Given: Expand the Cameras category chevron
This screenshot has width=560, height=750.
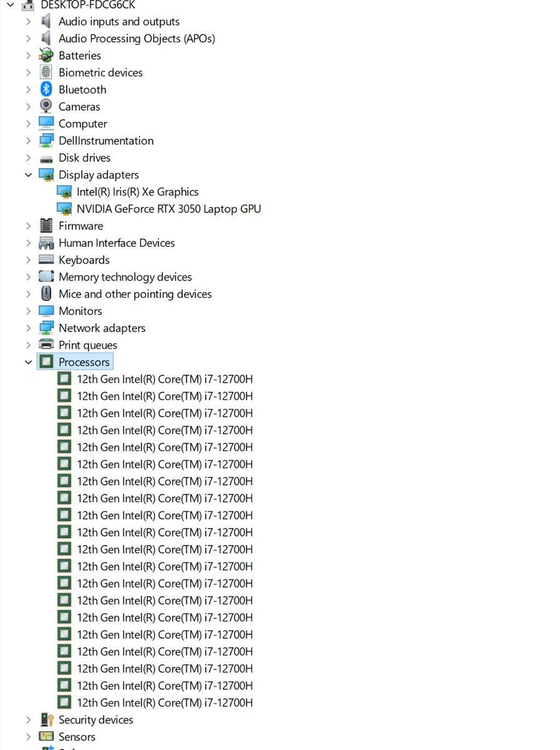Looking at the screenshot, I should [x=28, y=106].
